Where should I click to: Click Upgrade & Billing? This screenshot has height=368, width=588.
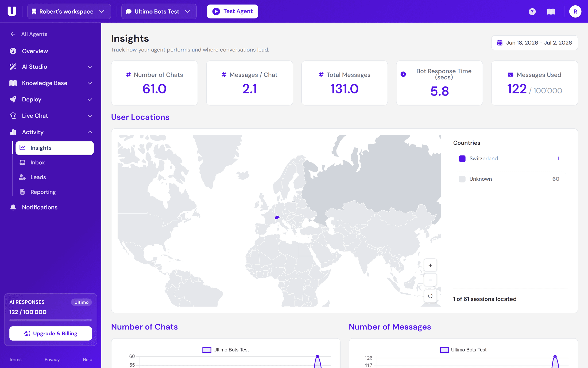click(x=51, y=333)
